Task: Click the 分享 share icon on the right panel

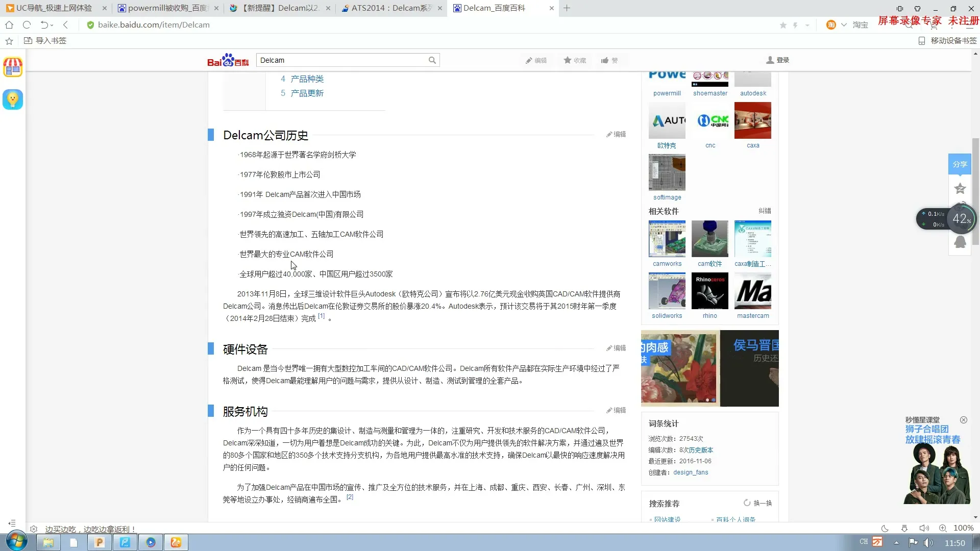Action: coord(959,164)
